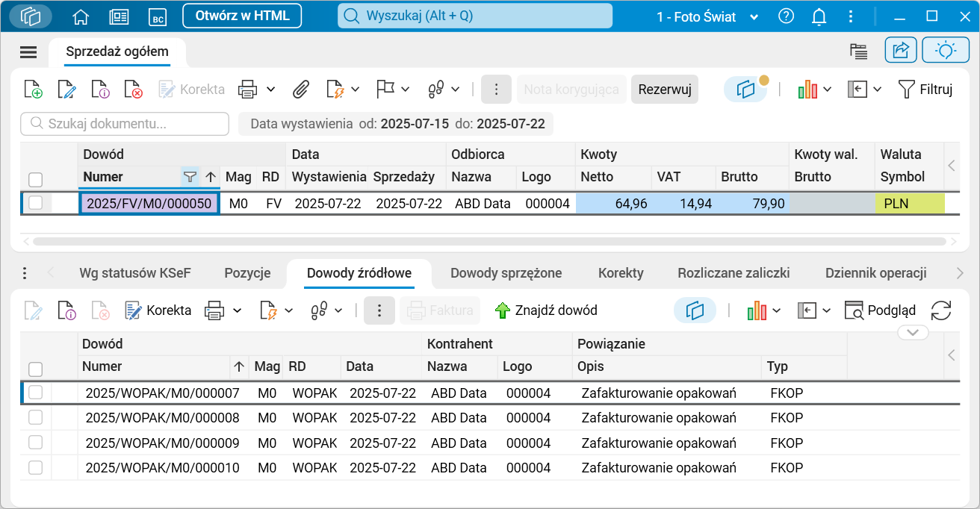The height and width of the screenshot is (509, 980).
Task: Tick select-all checkbox in upper table header
Action: click(x=35, y=179)
